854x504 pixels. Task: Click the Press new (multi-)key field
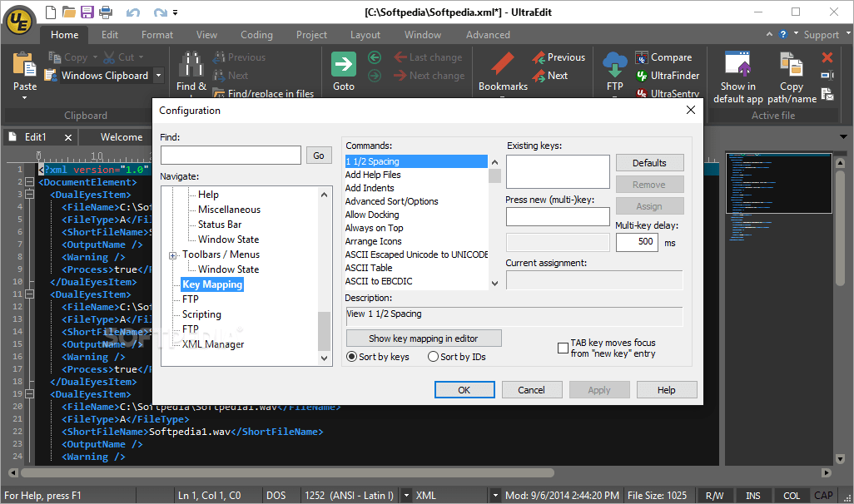[558, 216]
